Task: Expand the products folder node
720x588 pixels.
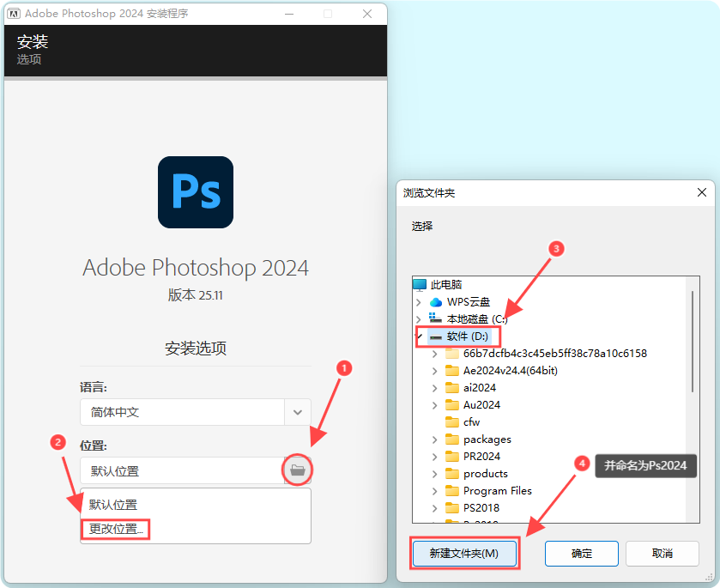Action: pyautogui.click(x=435, y=474)
